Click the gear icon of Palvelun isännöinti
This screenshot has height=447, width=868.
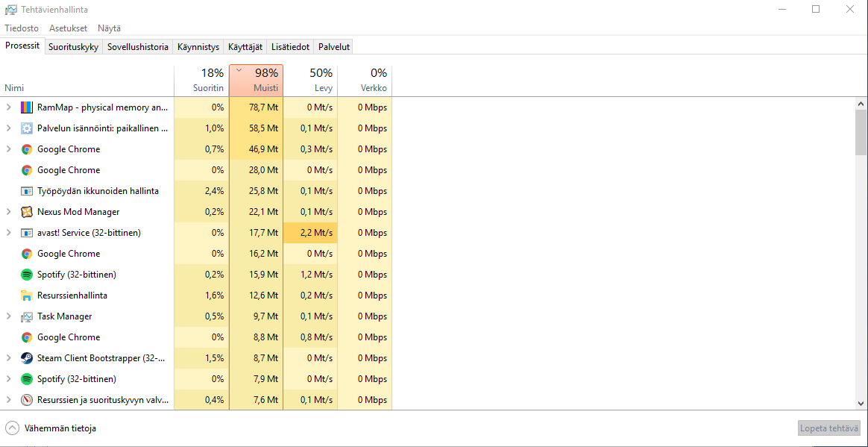point(27,128)
